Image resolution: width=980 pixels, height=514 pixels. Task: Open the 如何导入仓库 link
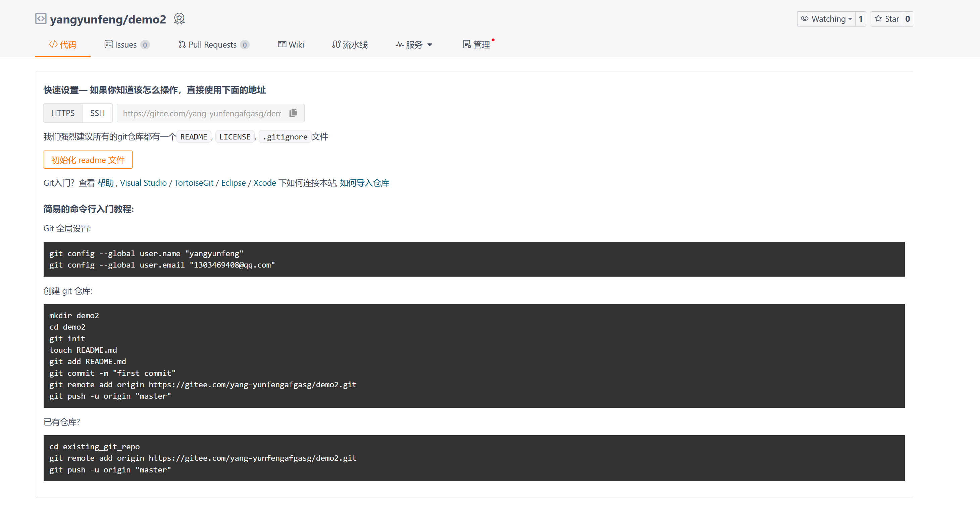(364, 183)
